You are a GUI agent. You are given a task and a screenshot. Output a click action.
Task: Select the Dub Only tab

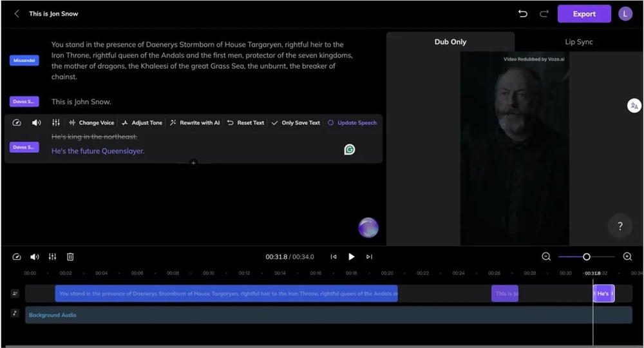pos(450,42)
